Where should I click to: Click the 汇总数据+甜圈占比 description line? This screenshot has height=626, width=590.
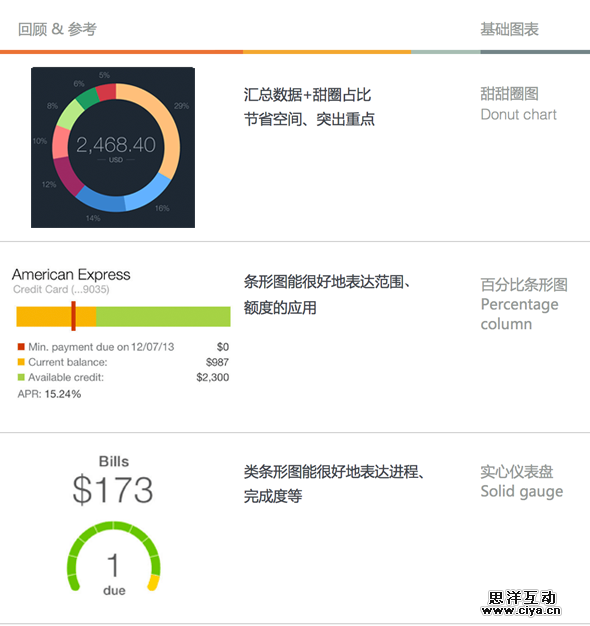point(307,95)
